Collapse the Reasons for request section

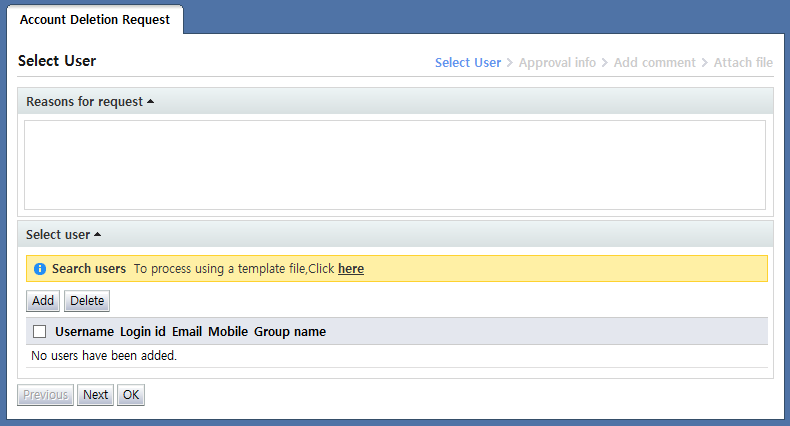90,101
